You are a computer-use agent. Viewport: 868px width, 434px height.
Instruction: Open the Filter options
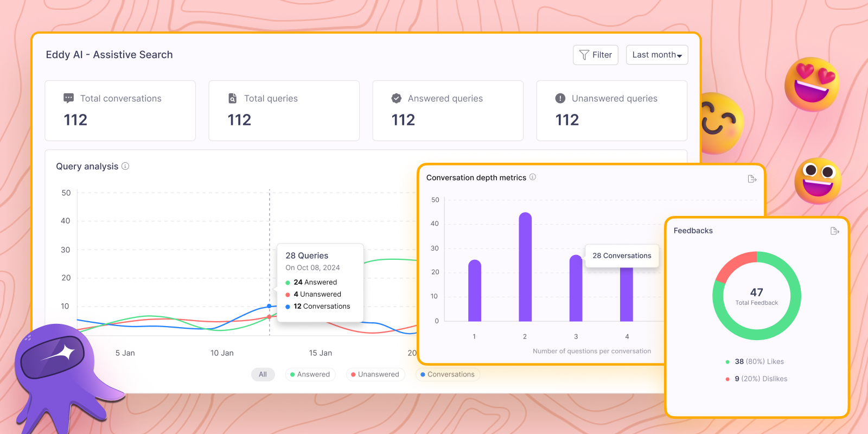595,55
